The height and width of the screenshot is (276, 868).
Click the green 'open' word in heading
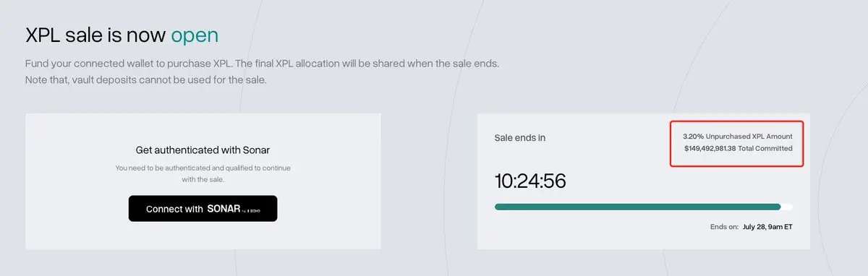point(195,35)
